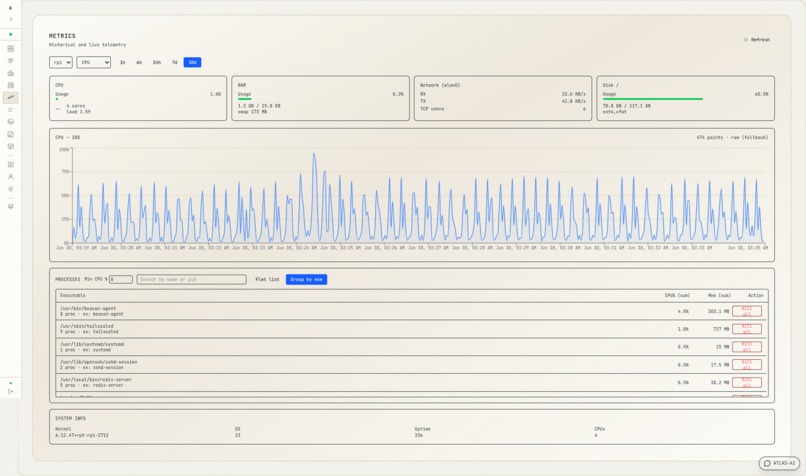This screenshot has height=476, width=806.
Task: Kill all sshd-session processes
Action: click(747, 365)
